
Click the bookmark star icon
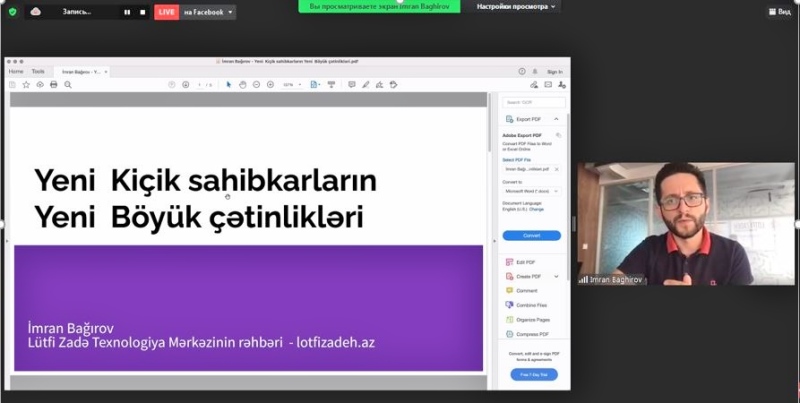tap(26, 85)
